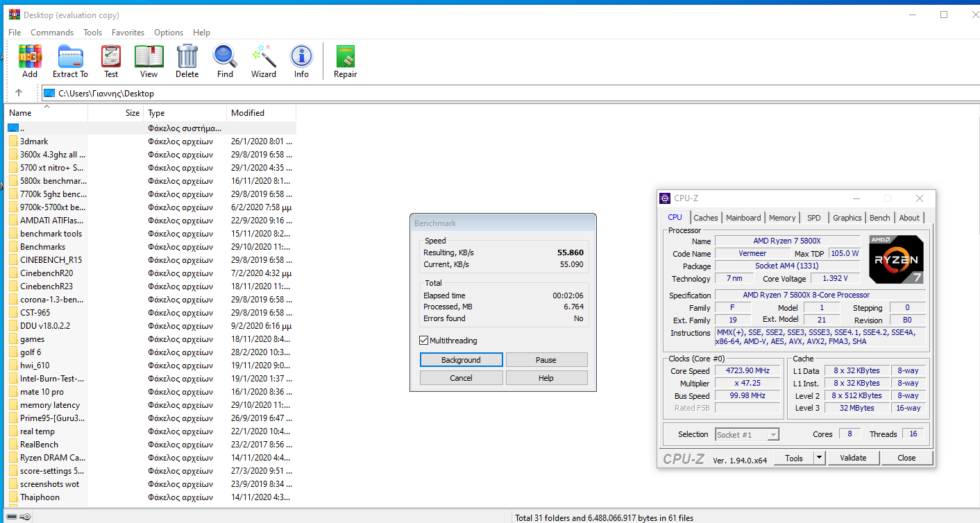Viewport: 980px width, 523px height.
Task: Click the Pause button in Benchmark
Action: pos(546,360)
